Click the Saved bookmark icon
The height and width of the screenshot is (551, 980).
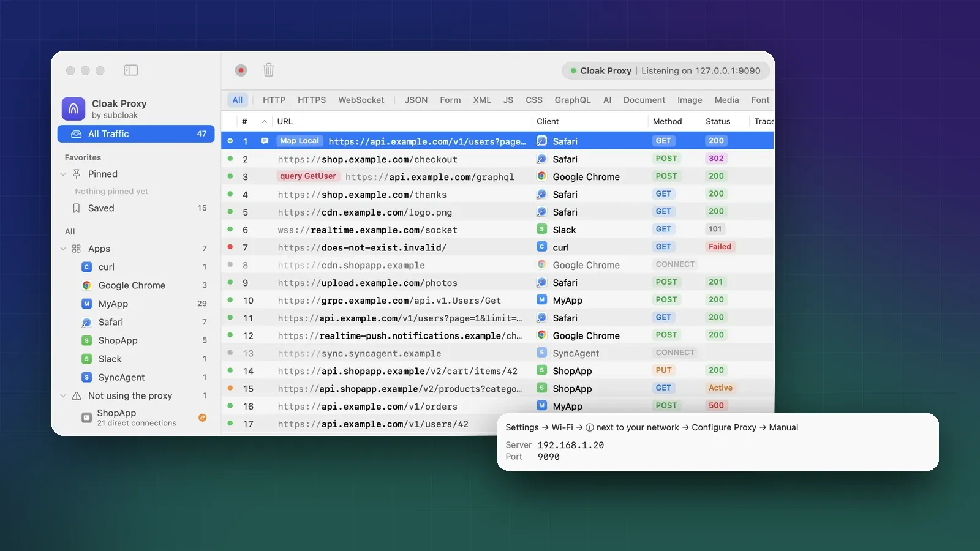(x=77, y=208)
